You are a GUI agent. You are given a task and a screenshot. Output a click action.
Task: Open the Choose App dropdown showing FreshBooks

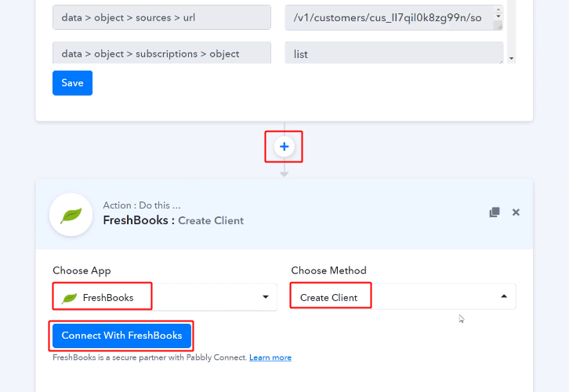[x=165, y=297]
